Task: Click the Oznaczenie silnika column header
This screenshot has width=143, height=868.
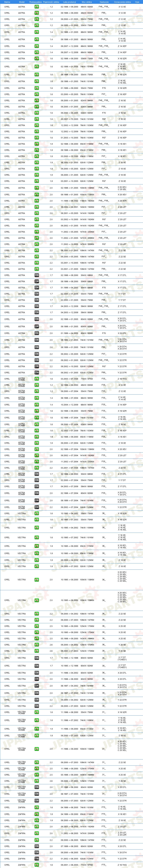Action: pos(122,2)
